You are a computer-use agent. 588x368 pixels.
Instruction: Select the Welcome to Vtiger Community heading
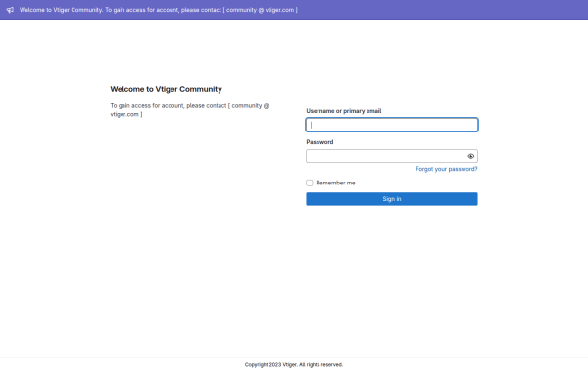[167, 89]
